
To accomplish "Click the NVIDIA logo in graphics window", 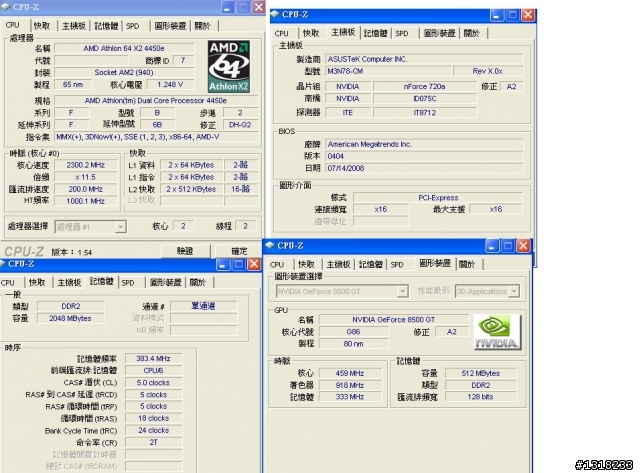I will click(497, 332).
